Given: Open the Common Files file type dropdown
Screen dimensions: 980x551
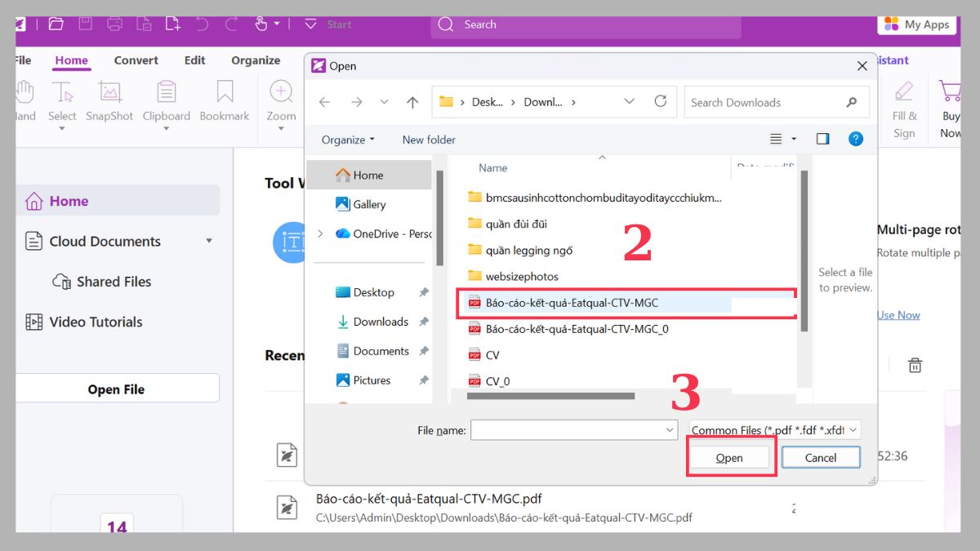Looking at the screenshot, I should coord(771,429).
